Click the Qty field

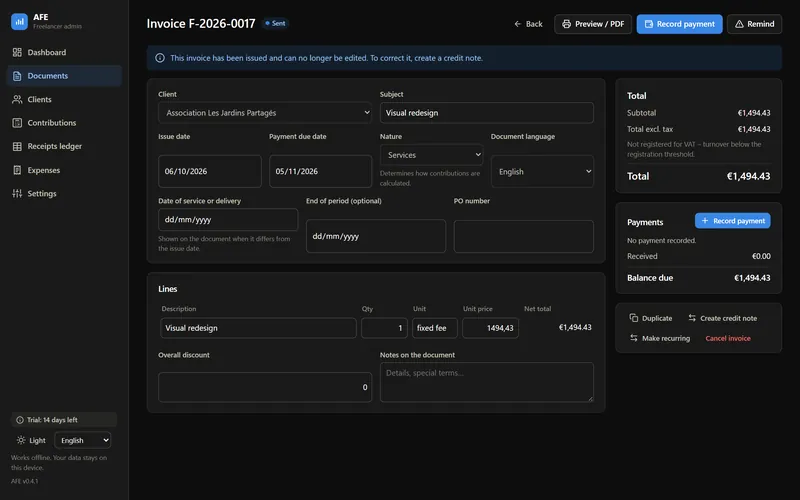(384, 328)
